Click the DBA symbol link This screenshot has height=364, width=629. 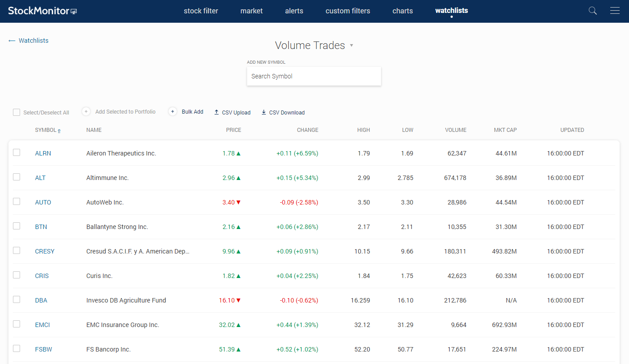[x=41, y=300]
